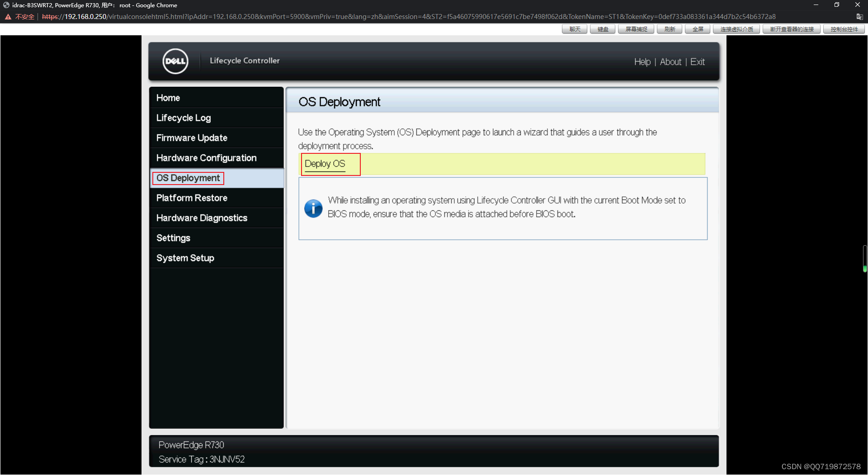868x475 pixels.
Task: Open the Help link
Action: 642,62
